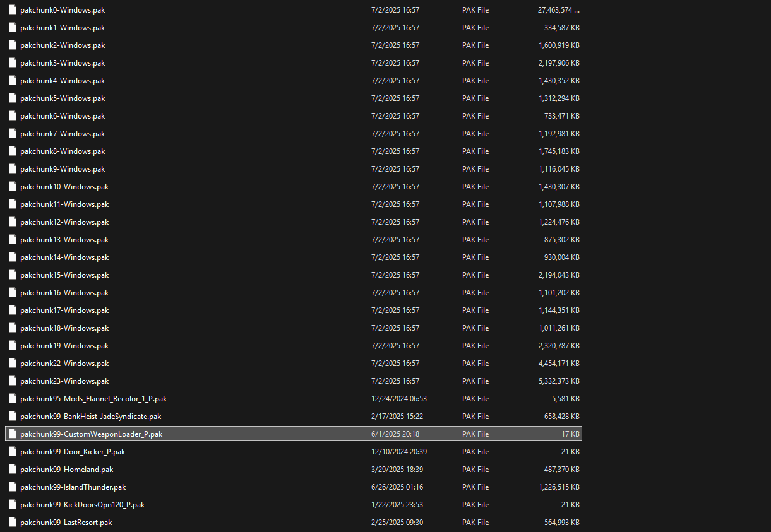Select pakchunk19-Windows.pak file name
771x532 pixels.
64,346
